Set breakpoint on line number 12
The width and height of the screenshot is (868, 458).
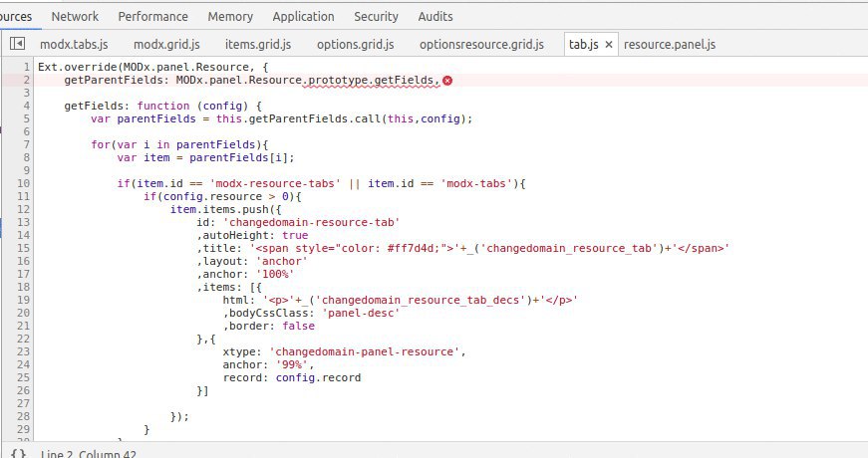[23, 210]
